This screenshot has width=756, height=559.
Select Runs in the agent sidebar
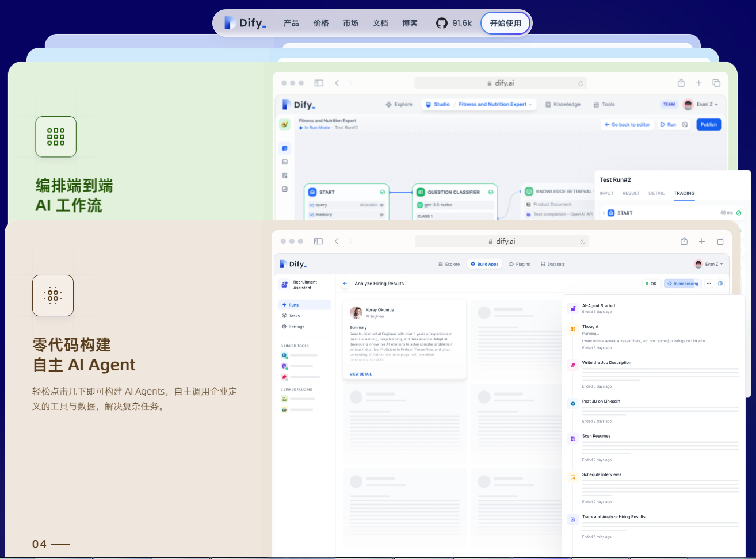click(x=305, y=305)
